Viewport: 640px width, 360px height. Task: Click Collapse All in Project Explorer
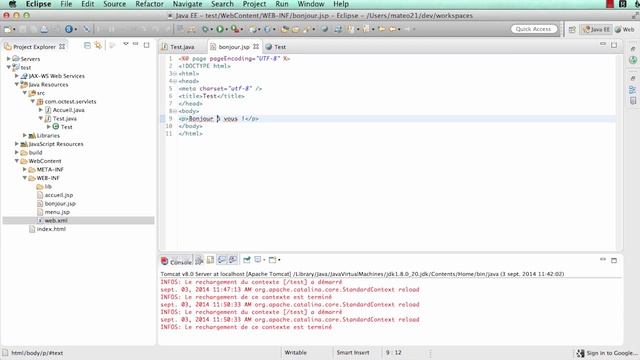87,45
